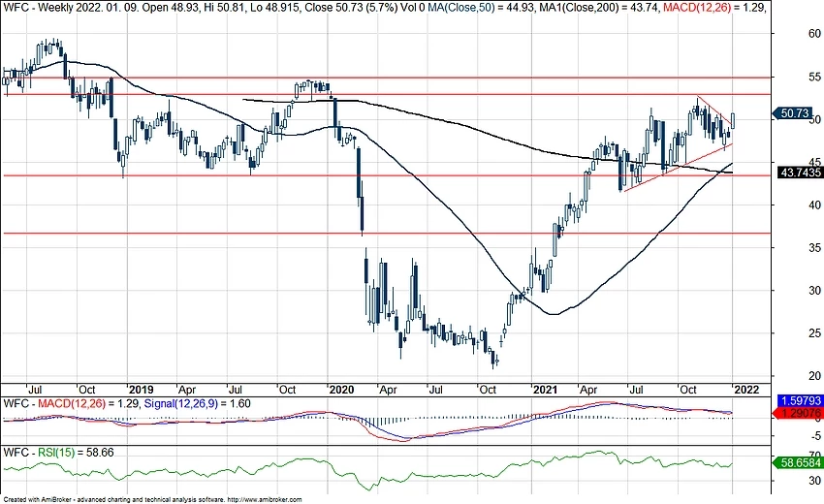Click the 2022 year label on time axis
Viewport: 824px width, 504px height.
click(746, 390)
